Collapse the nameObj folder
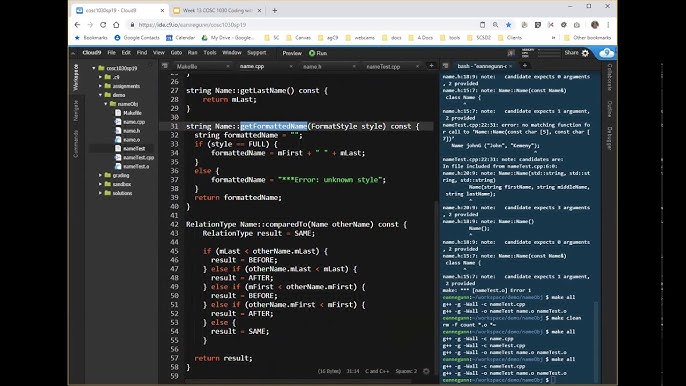686x386 pixels. click(x=106, y=104)
